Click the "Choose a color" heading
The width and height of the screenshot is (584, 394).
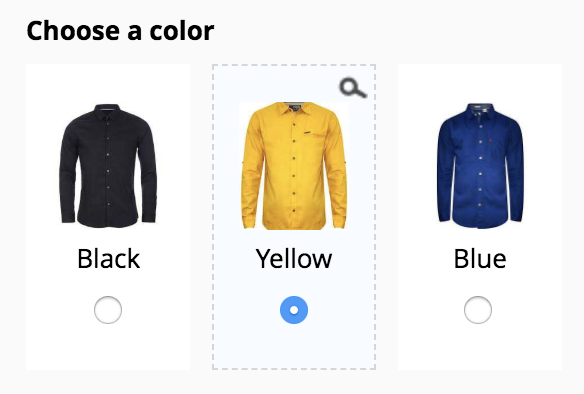click(x=120, y=31)
